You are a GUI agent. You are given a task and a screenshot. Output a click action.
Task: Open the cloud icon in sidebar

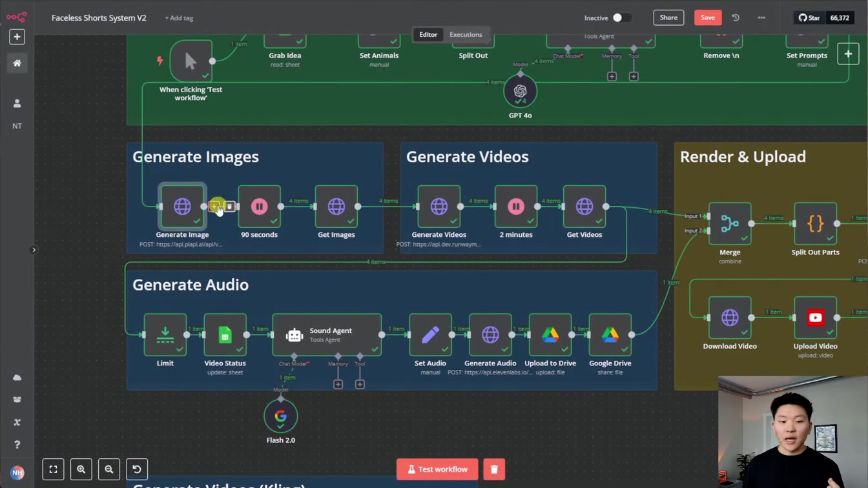coord(17,378)
